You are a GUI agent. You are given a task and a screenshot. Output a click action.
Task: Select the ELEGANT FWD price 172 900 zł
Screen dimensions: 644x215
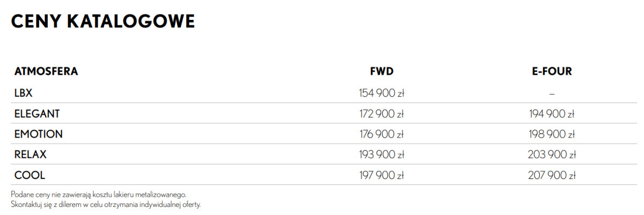coord(382,114)
